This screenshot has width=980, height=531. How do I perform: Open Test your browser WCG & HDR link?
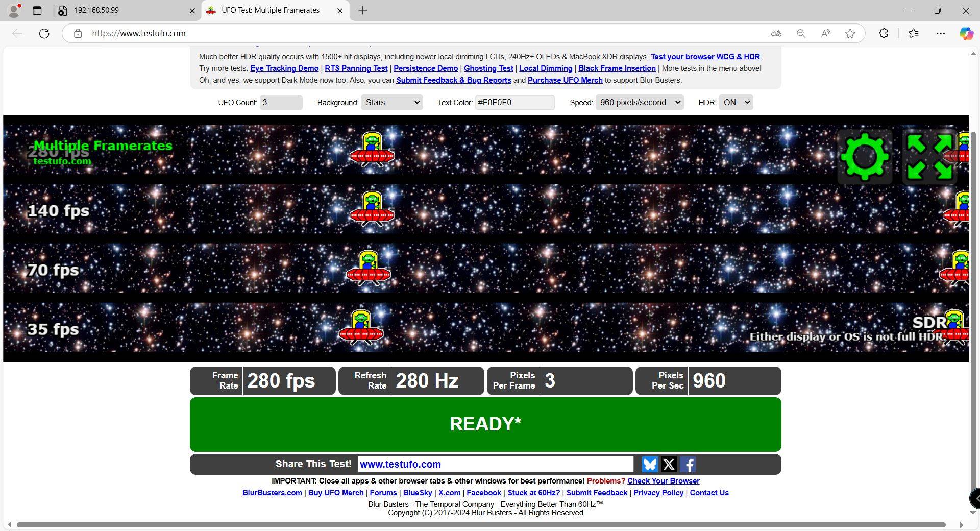point(705,57)
